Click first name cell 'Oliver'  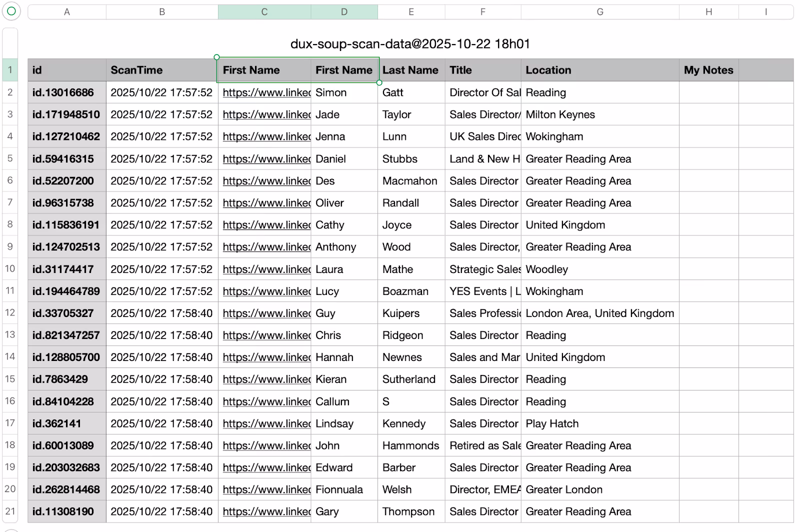(344, 203)
